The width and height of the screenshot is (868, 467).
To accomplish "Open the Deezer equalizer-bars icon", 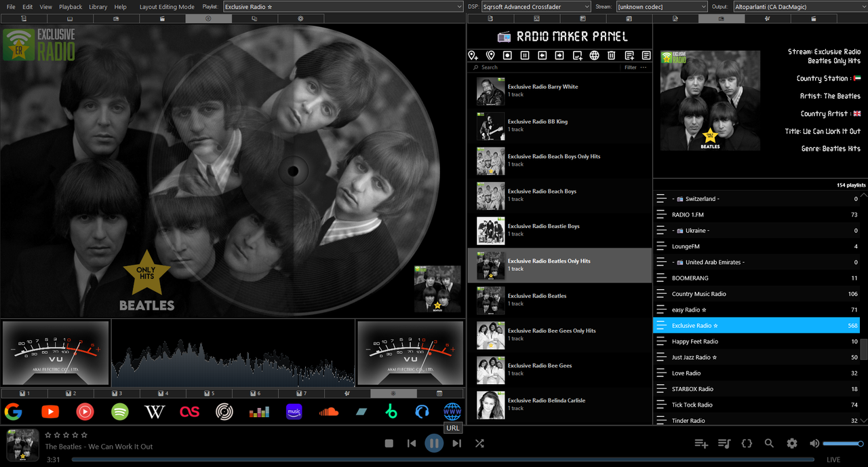I will coord(259,411).
